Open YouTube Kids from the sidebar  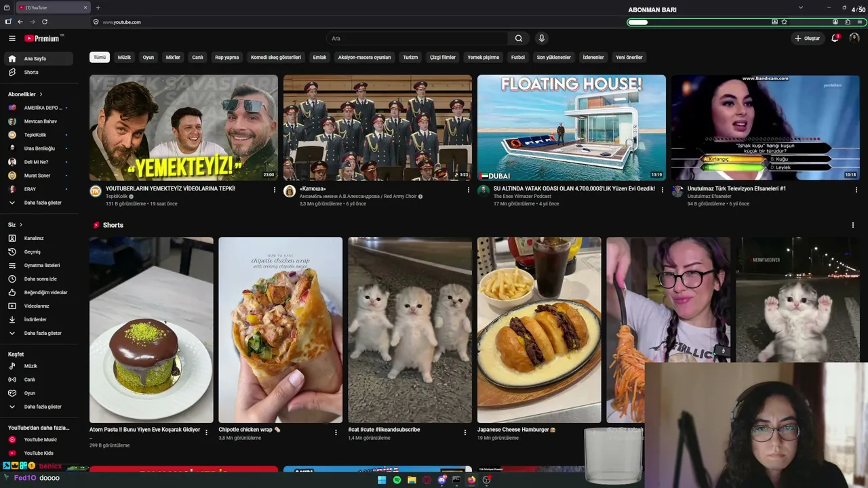point(38,453)
